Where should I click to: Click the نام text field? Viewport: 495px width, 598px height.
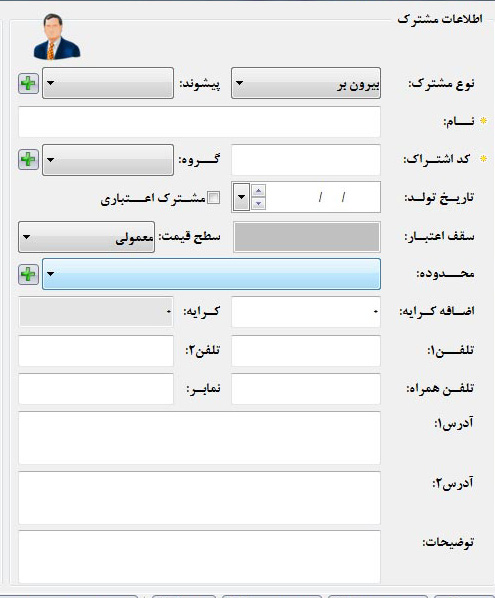point(199,122)
